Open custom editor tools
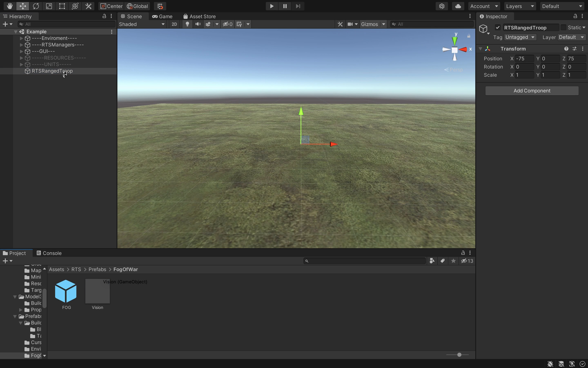Screen dimensions: 588x368 (x=88, y=6)
